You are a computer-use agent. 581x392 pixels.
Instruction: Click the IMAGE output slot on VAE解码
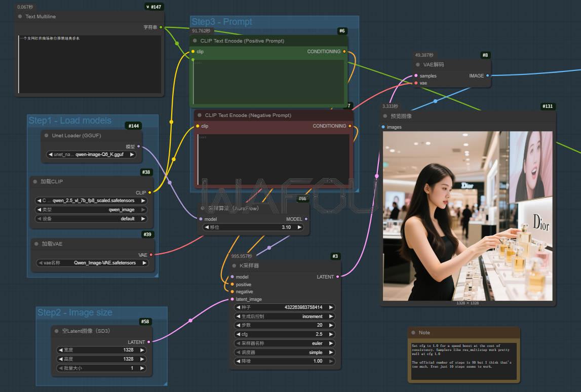click(x=487, y=75)
